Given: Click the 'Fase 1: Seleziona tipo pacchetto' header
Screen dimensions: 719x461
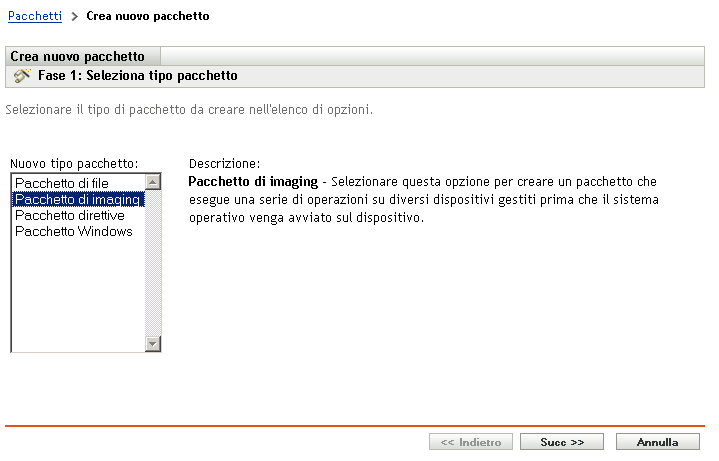Looking at the screenshot, I should [x=137, y=75].
